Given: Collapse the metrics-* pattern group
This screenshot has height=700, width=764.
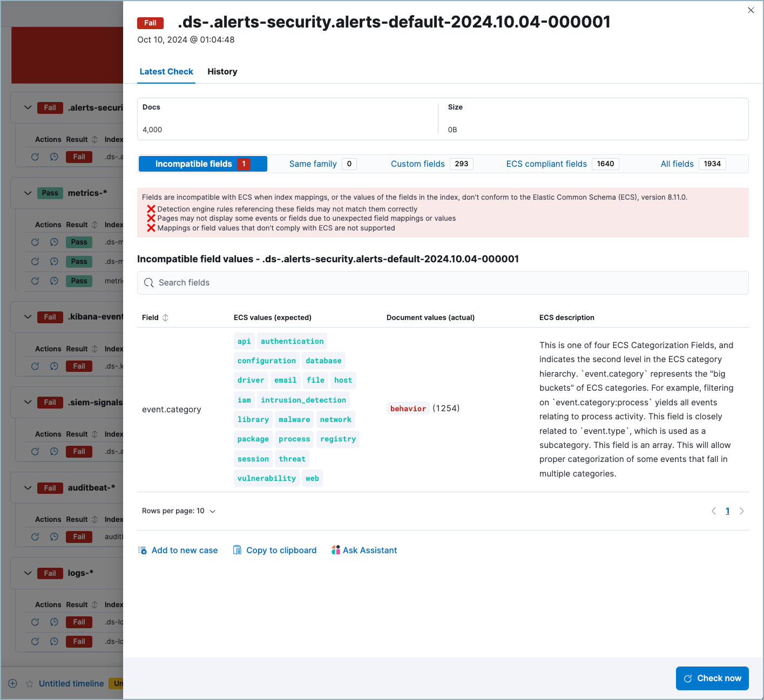Looking at the screenshot, I should [28, 193].
